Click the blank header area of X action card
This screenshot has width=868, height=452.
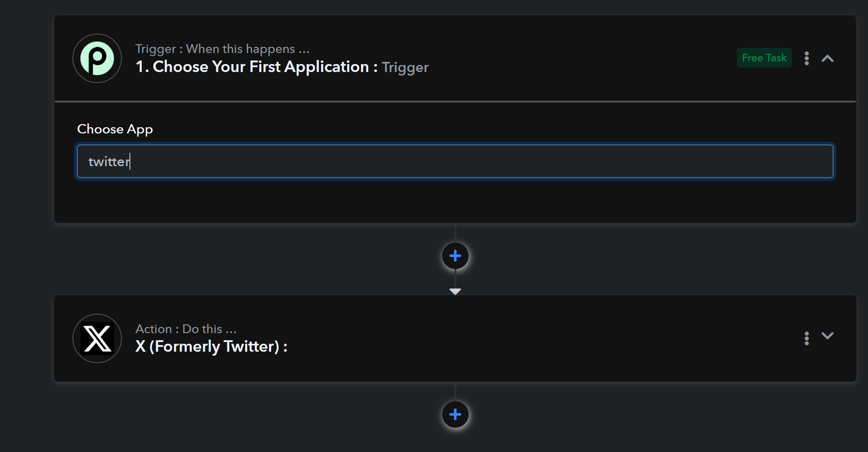point(530,338)
